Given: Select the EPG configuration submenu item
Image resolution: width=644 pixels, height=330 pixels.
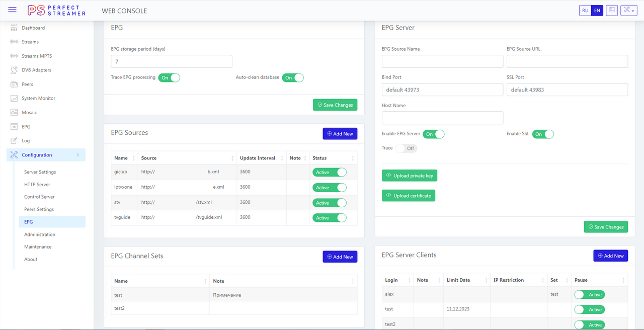Looking at the screenshot, I should click(x=52, y=222).
